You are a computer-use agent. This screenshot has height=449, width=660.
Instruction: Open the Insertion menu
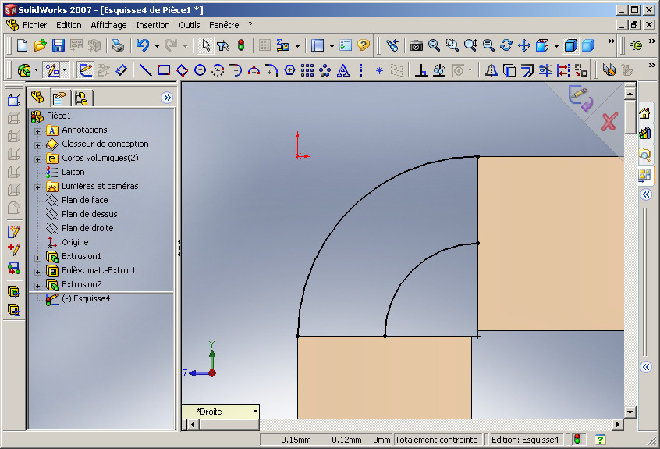point(152,25)
